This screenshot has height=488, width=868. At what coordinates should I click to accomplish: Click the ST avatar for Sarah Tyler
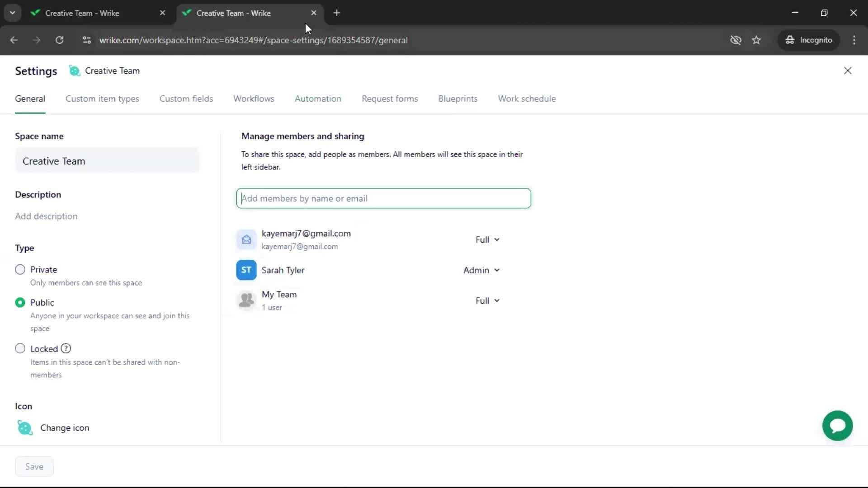(246, 270)
